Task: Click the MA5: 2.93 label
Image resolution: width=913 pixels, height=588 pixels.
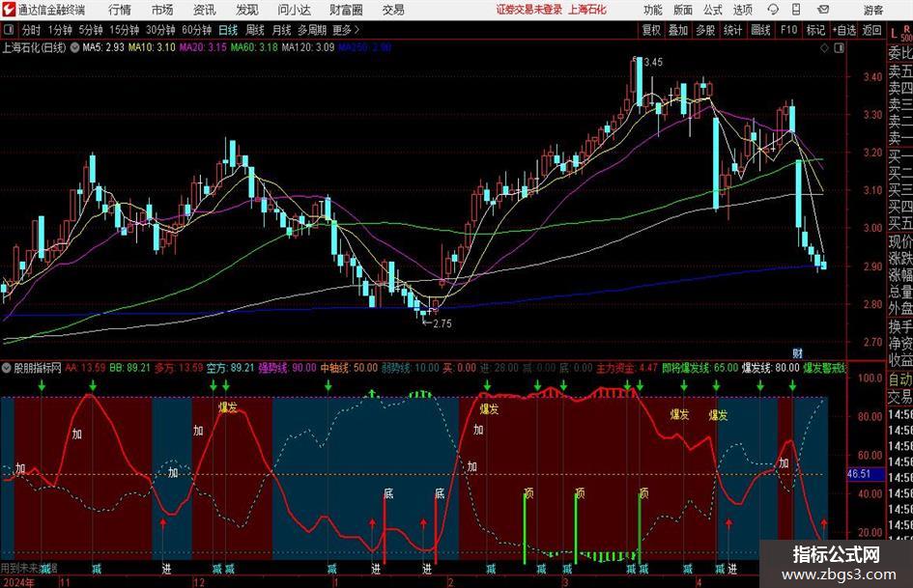Action: (x=103, y=47)
